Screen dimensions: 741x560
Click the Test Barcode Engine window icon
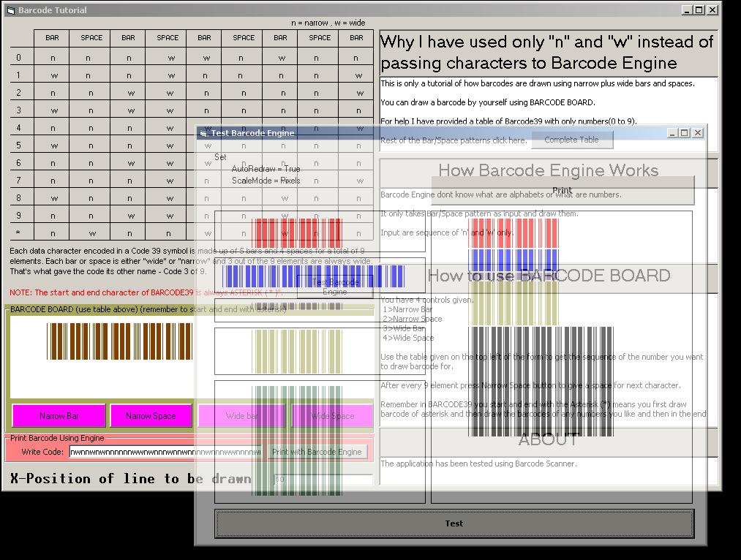pos(204,133)
